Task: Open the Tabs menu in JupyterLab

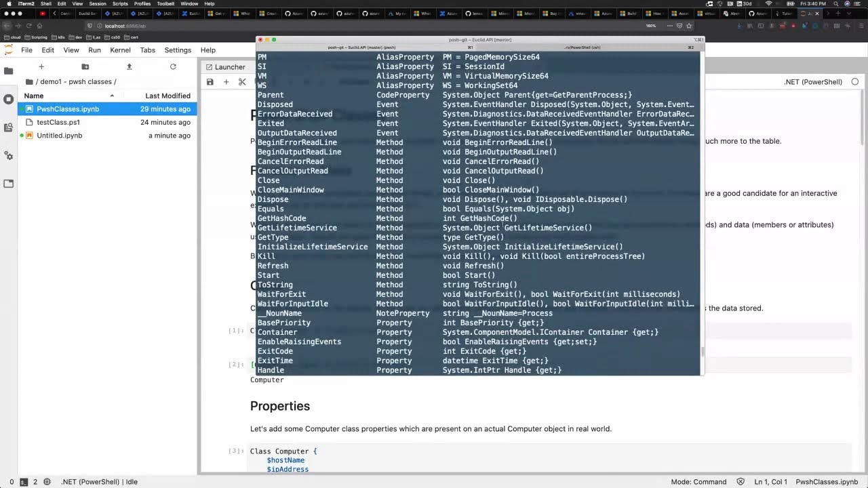Action: tap(148, 50)
